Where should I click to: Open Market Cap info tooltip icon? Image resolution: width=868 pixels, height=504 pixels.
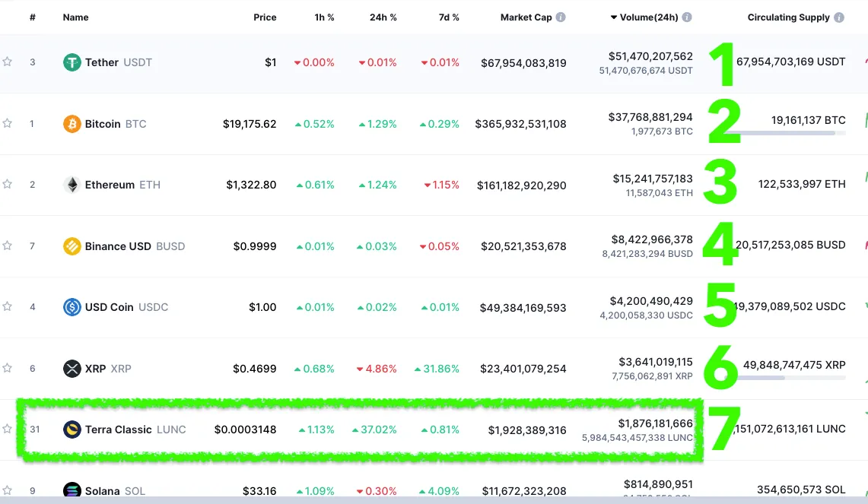(561, 17)
